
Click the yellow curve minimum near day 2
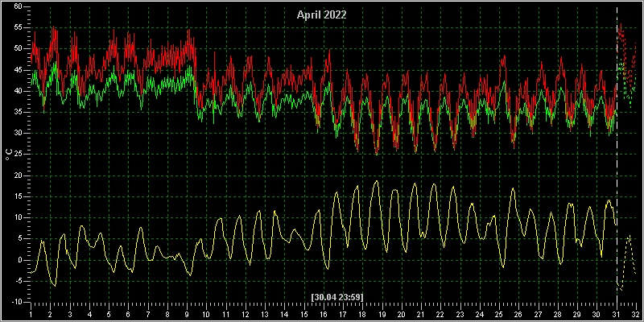click(55, 285)
